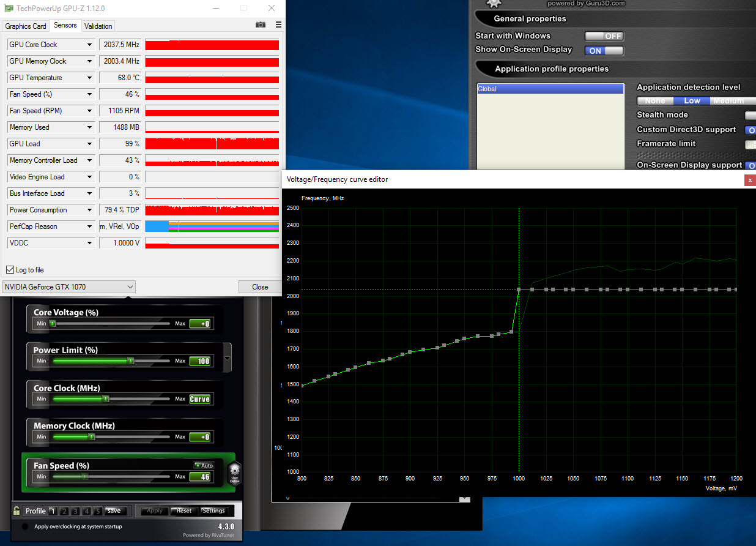The height and width of the screenshot is (546, 756).
Task: Select Afterburner profile slot 3
Action: pos(75,511)
